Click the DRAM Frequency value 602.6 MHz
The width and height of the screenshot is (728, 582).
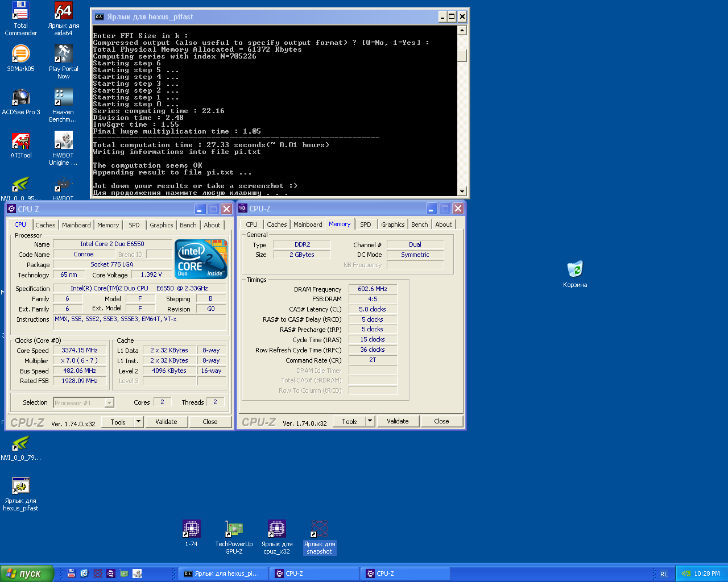373,289
